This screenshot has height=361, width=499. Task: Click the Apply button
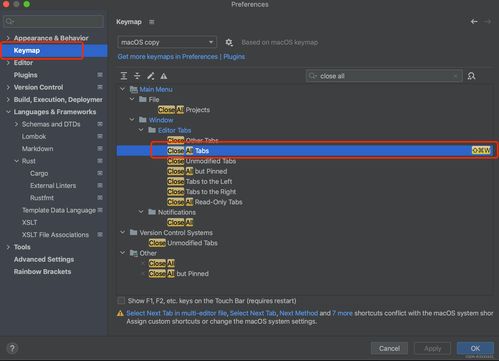[433, 348]
